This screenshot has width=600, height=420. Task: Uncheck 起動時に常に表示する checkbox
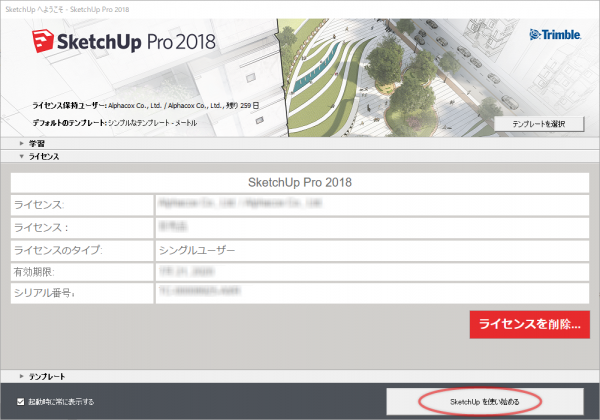tap(21, 402)
